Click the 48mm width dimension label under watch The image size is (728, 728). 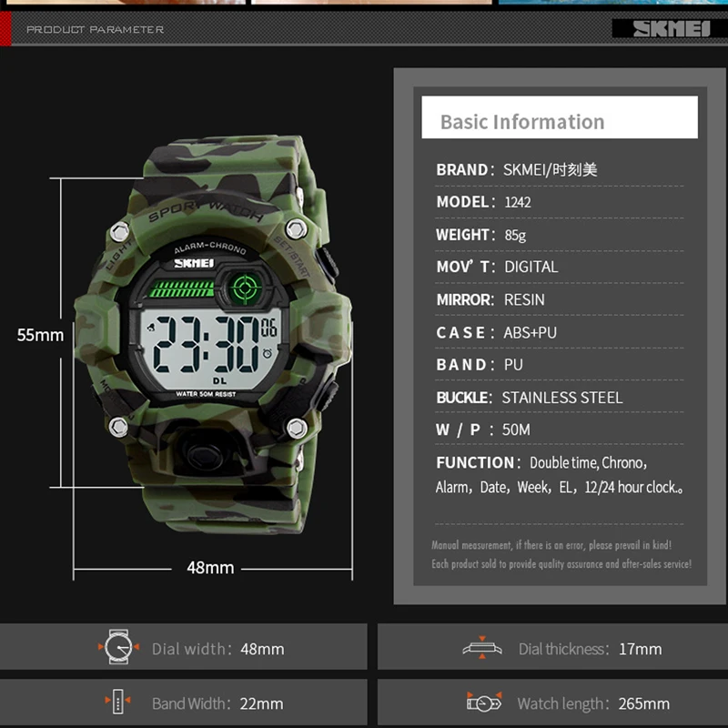point(210,568)
